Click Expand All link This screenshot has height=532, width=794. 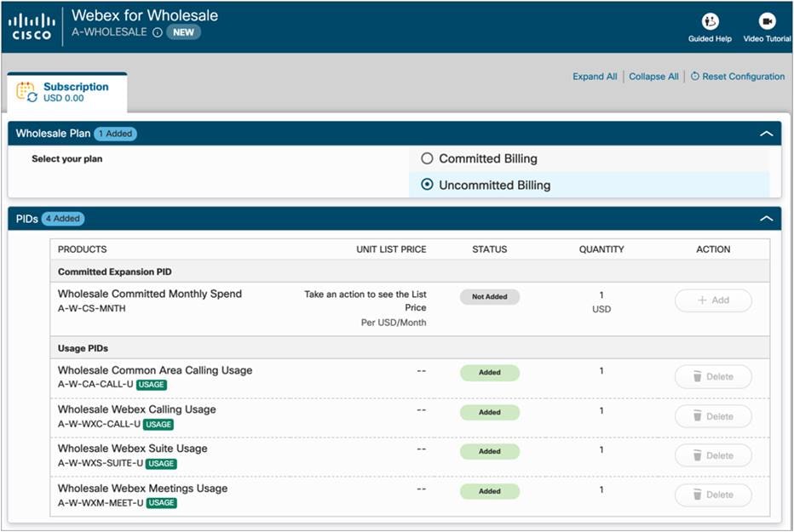click(x=595, y=77)
